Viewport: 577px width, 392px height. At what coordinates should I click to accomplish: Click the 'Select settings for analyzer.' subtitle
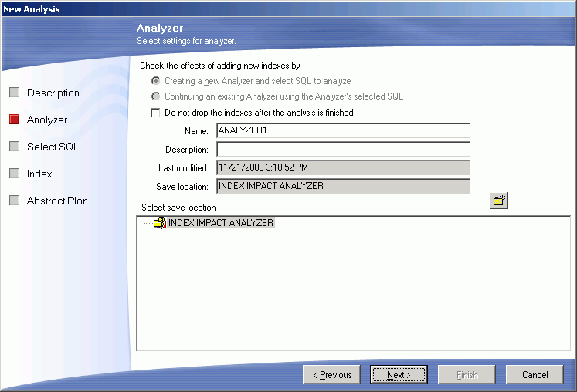pyautogui.click(x=187, y=41)
